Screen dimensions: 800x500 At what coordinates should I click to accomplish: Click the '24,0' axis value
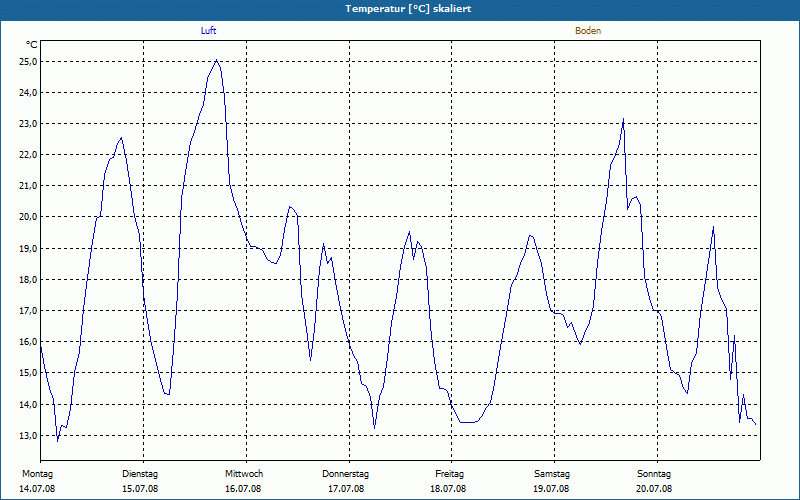29,93
